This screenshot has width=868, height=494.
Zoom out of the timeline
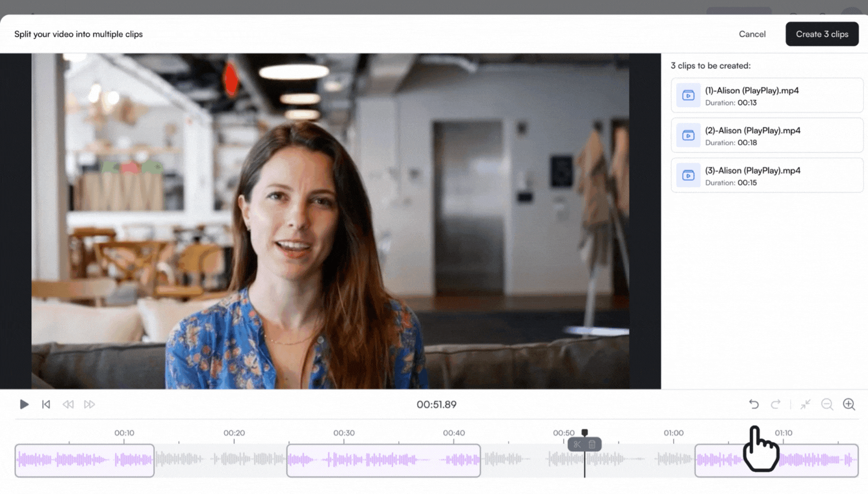tap(827, 404)
